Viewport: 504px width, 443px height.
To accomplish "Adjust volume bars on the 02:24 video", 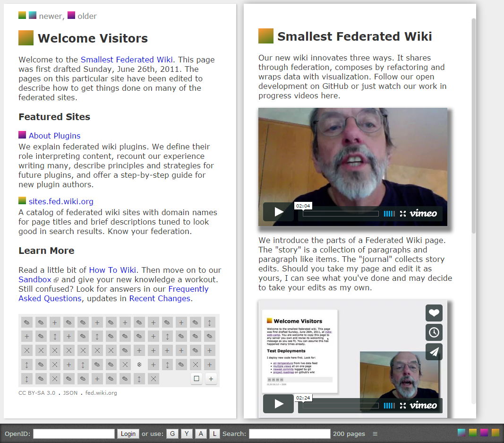I will point(389,406).
